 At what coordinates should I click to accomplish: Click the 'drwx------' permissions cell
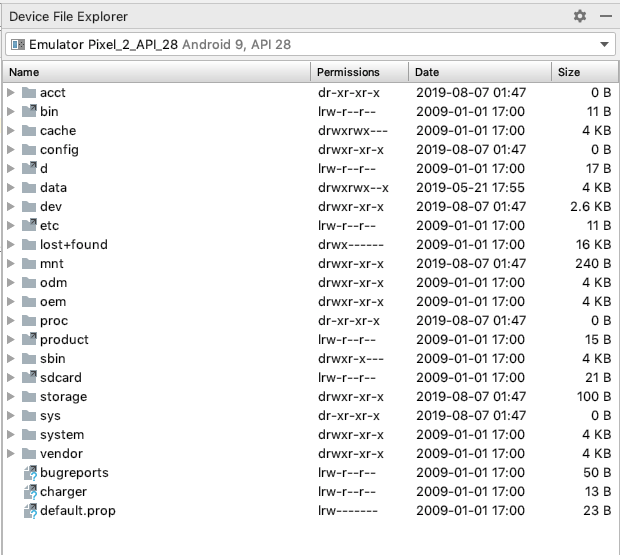pos(351,244)
